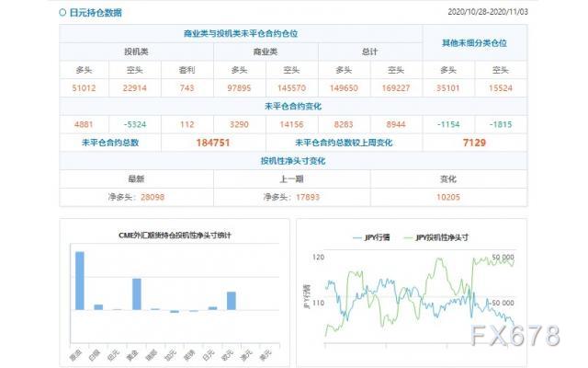Viewport: 588px width, 368px height.
Task: Select commercial short value 145570
Action: click(x=291, y=88)
